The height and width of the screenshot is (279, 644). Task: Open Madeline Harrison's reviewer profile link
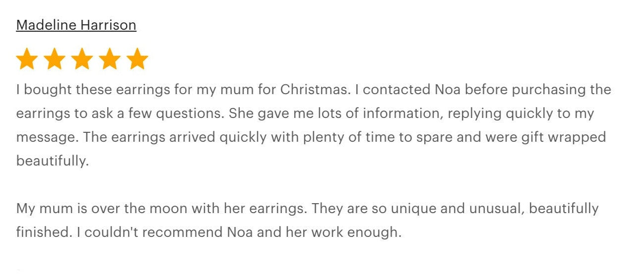tap(76, 25)
